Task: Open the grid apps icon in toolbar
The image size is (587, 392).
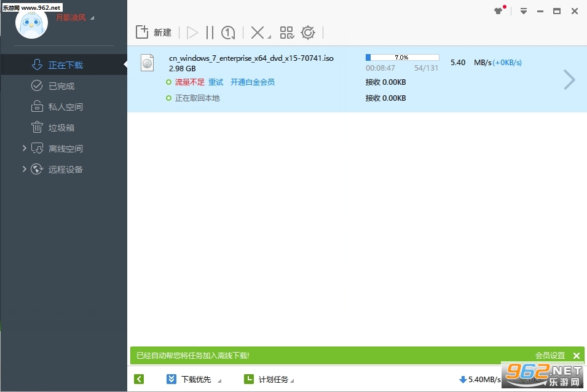Action: pos(287,33)
